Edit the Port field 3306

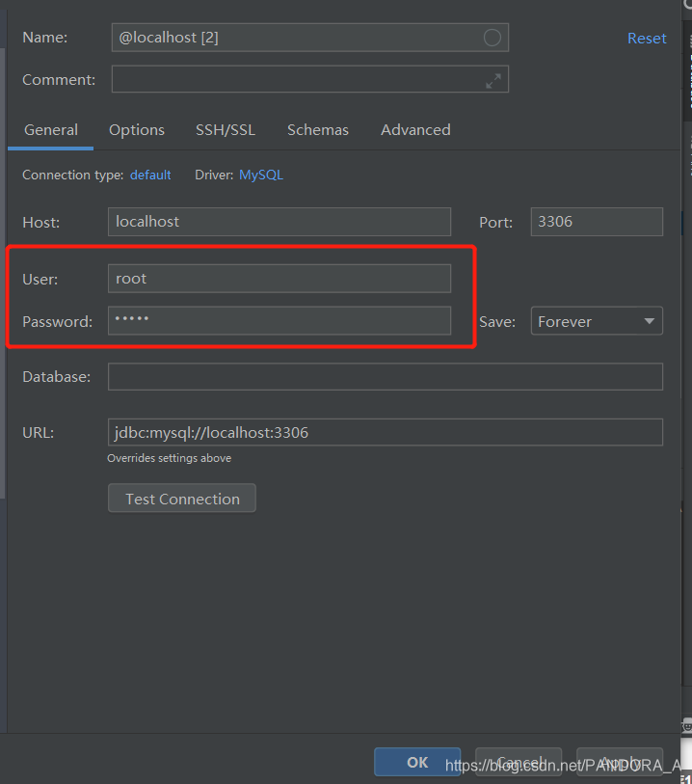point(597,222)
